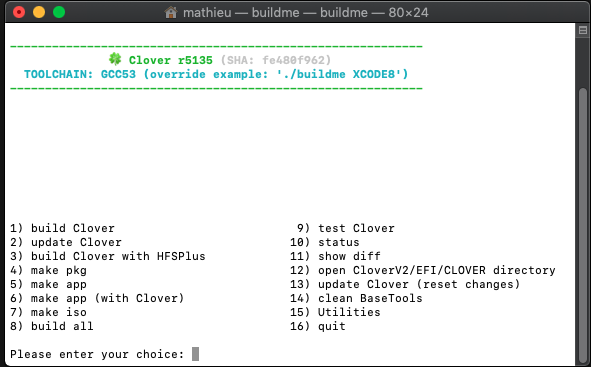Click menu option '1) build Clover'
591x367 pixels.
[62, 228]
